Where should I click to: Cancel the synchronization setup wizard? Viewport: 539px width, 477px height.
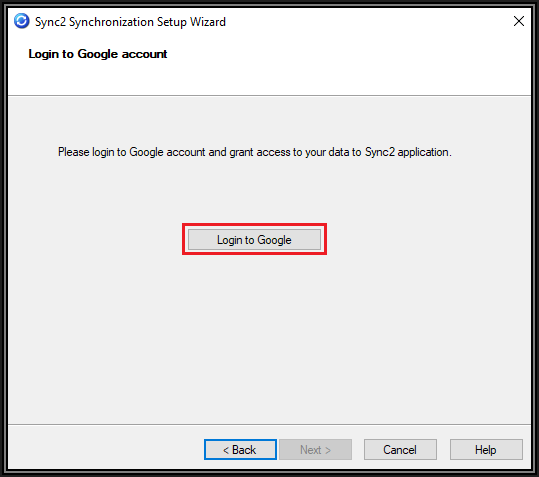[x=400, y=450]
